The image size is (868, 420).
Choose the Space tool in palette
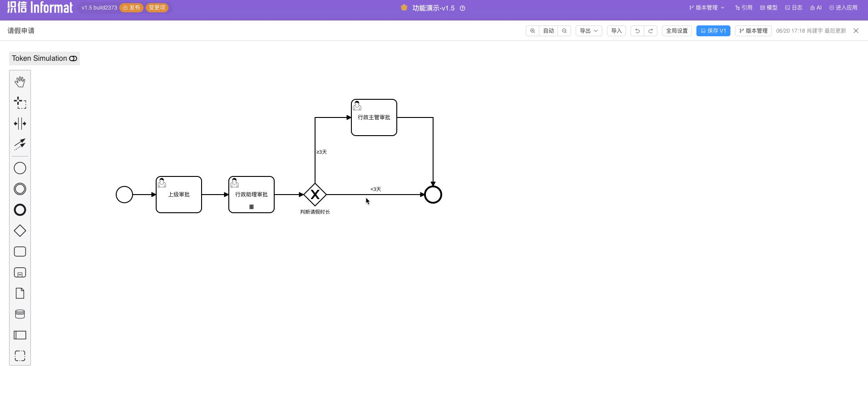(20, 123)
